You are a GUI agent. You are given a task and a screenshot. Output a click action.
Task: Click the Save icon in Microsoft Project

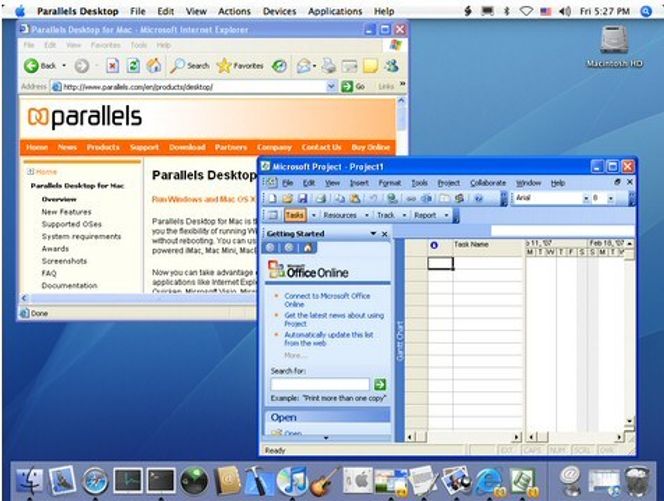tap(302, 198)
